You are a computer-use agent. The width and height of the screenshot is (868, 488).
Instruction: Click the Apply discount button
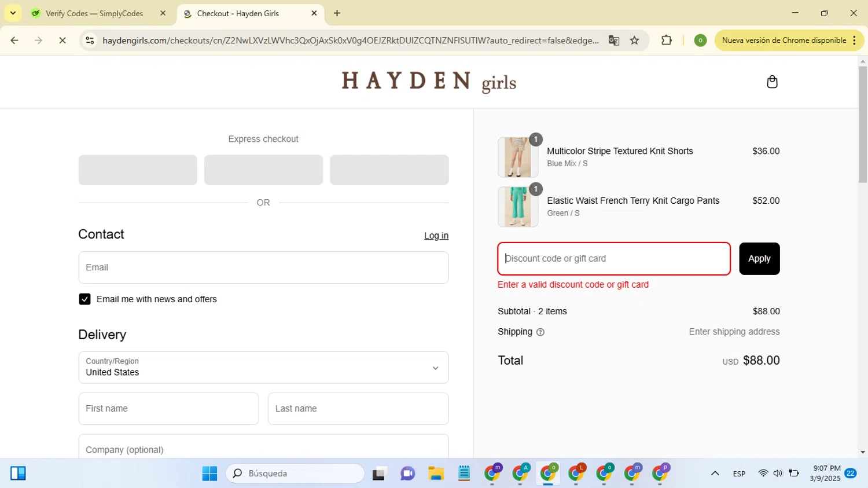pos(759,259)
